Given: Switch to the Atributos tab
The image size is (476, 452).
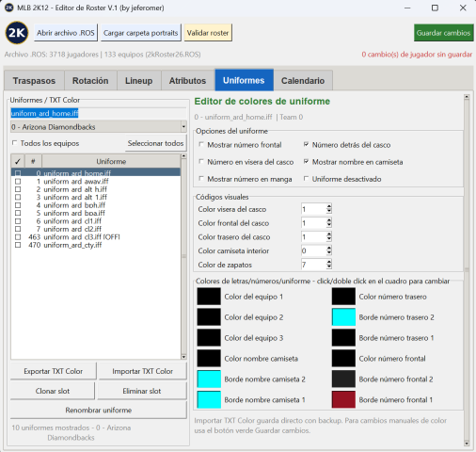Looking at the screenshot, I should click(x=187, y=81).
